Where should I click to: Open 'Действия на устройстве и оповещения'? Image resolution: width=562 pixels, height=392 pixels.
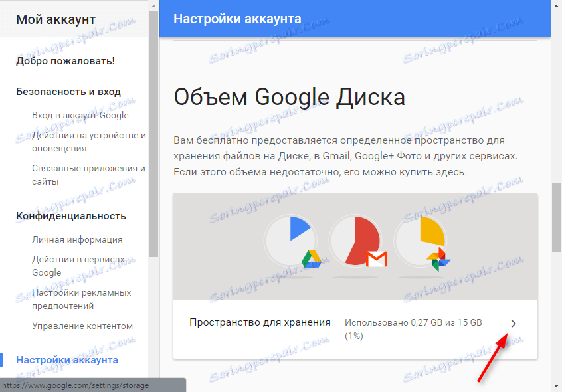click(89, 142)
